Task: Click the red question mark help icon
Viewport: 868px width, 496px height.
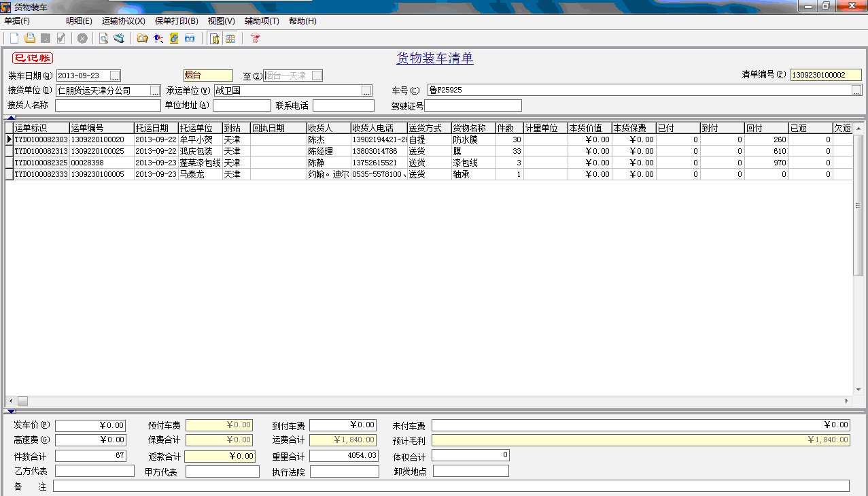Action: (255, 38)
